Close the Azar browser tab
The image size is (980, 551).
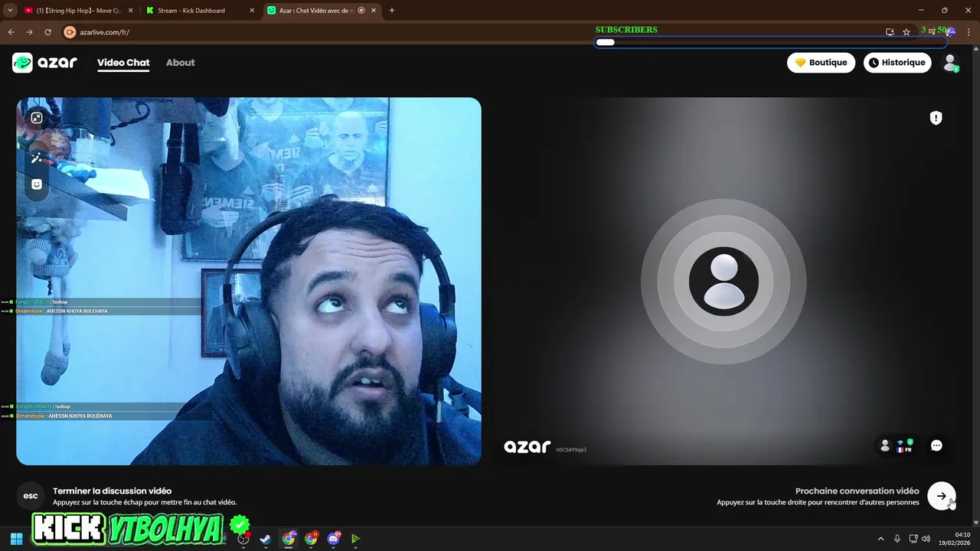point(374,11)
